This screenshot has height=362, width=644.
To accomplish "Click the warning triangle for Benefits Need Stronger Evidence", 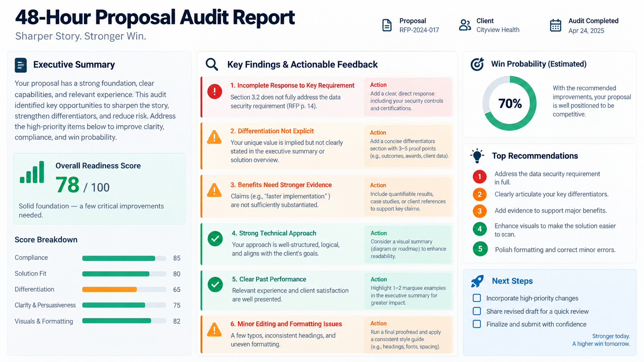I will tap(214, 190).
